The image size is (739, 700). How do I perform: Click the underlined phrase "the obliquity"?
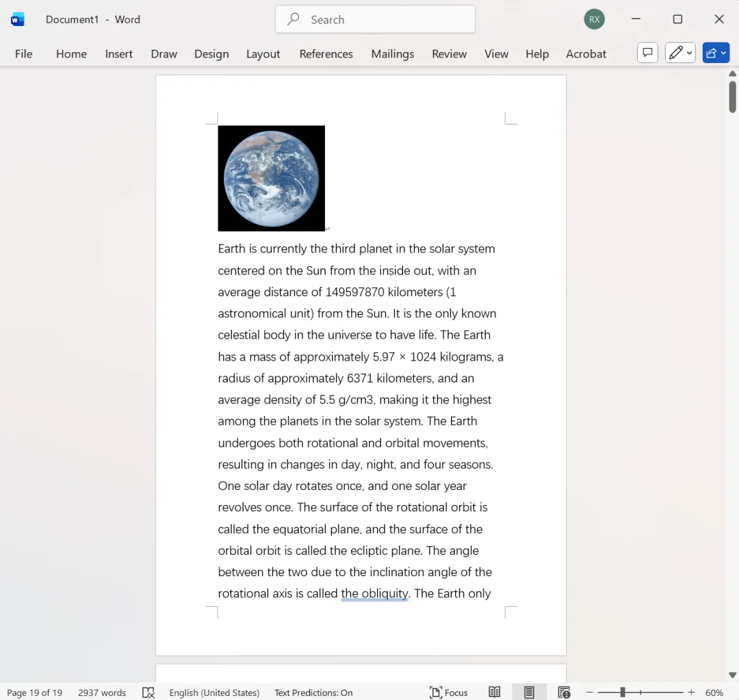click(375, 593)
